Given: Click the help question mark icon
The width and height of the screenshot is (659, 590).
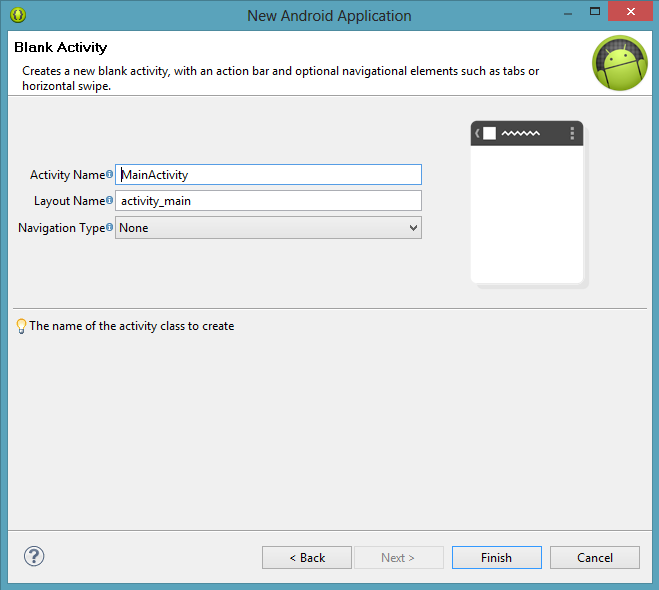Looking at the screenshot, I should tap(34, 556).
